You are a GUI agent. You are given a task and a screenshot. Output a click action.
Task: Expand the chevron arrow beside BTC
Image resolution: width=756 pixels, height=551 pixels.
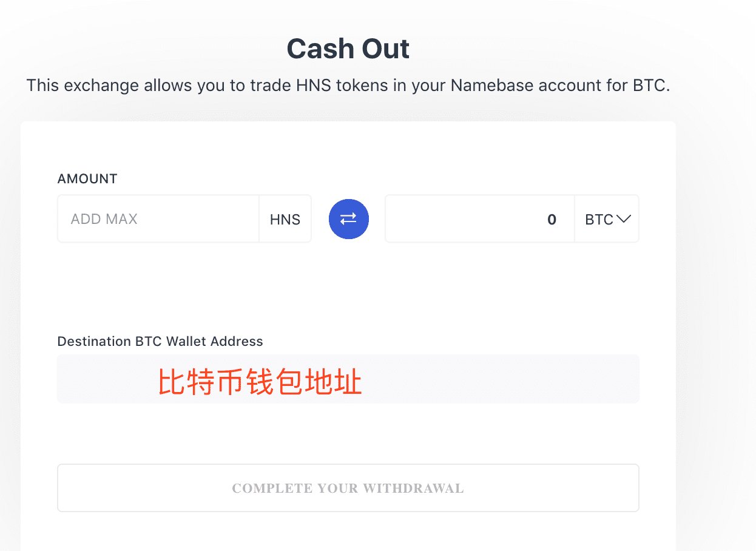coord(624,219)
